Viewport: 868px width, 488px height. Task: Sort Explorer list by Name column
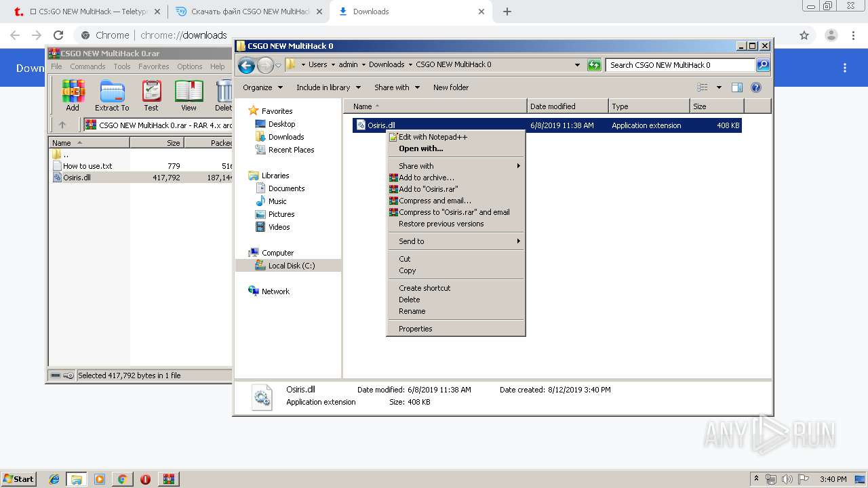pyautogui.click(x=435, y=106)
